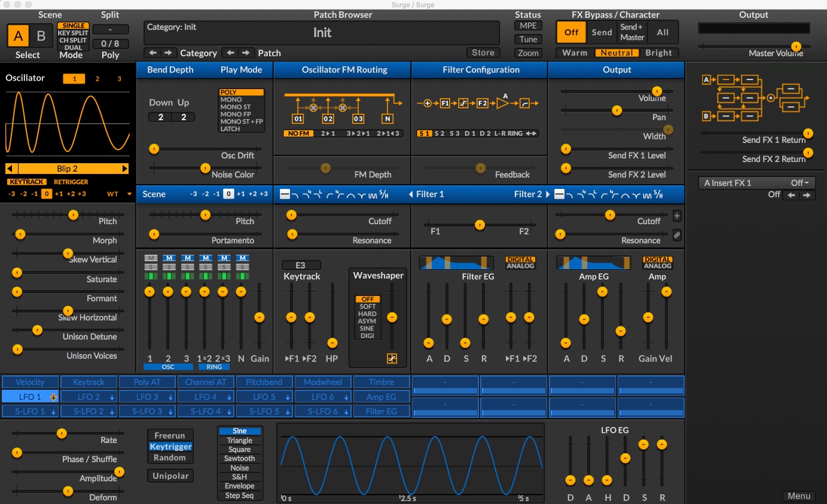Choose Bright character

tap(658, 53)
